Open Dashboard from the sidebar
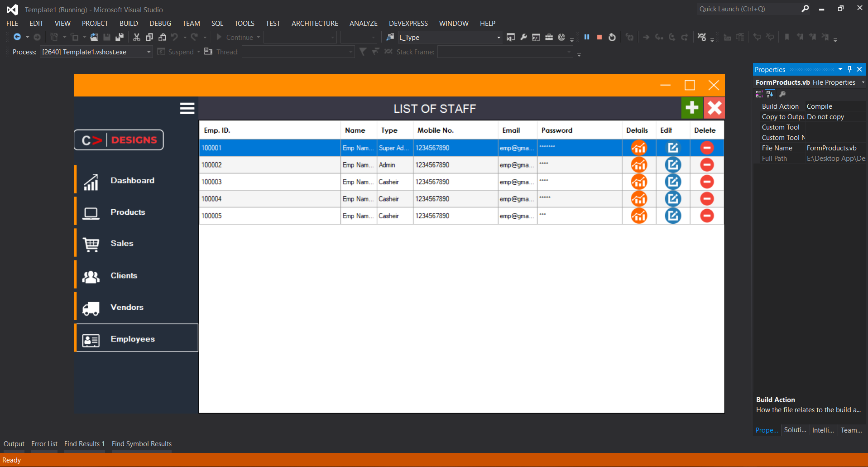The height and width of the screenshot is (467, 868). [x=132, y=180]
